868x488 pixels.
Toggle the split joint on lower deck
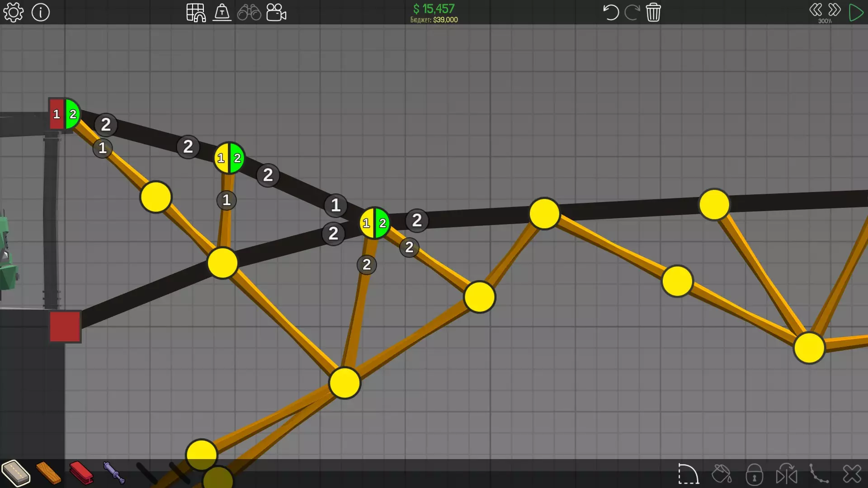375,223
